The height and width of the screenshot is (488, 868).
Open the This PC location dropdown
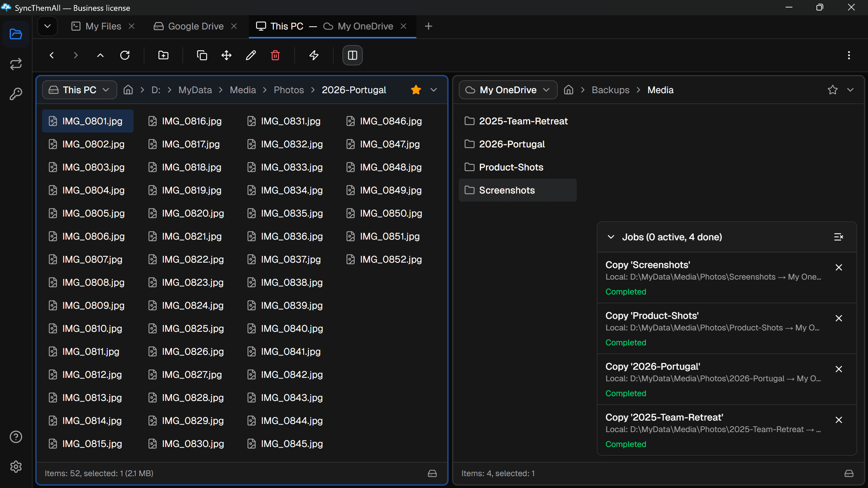click(x=80, y=90)
